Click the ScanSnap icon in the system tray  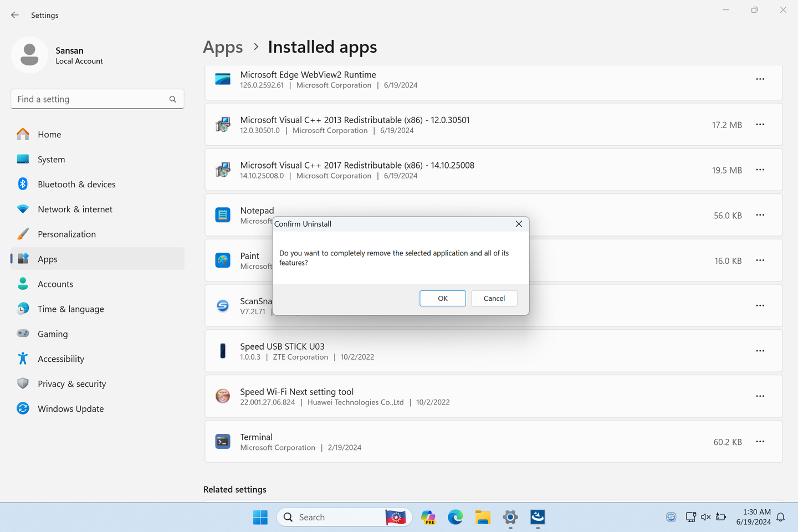tap(671, 517)
